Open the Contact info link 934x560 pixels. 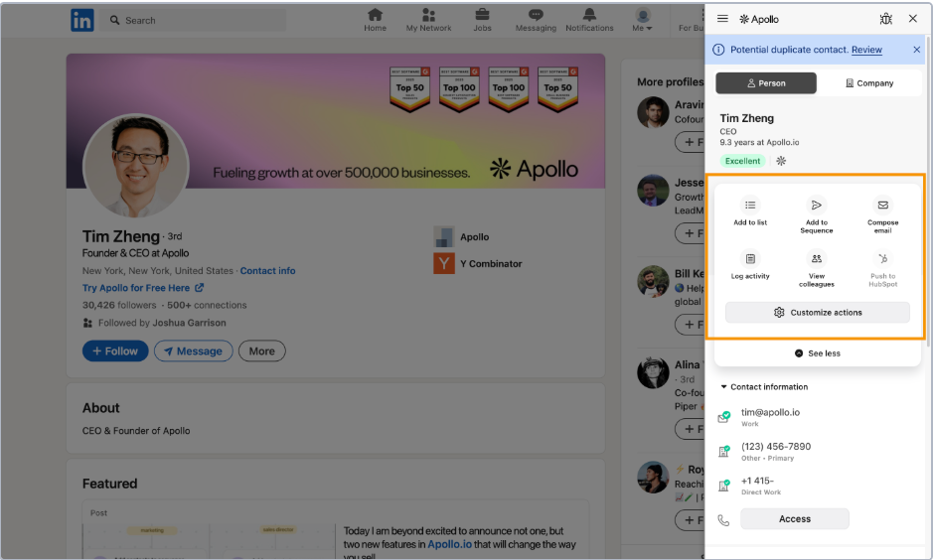point(267,271)
